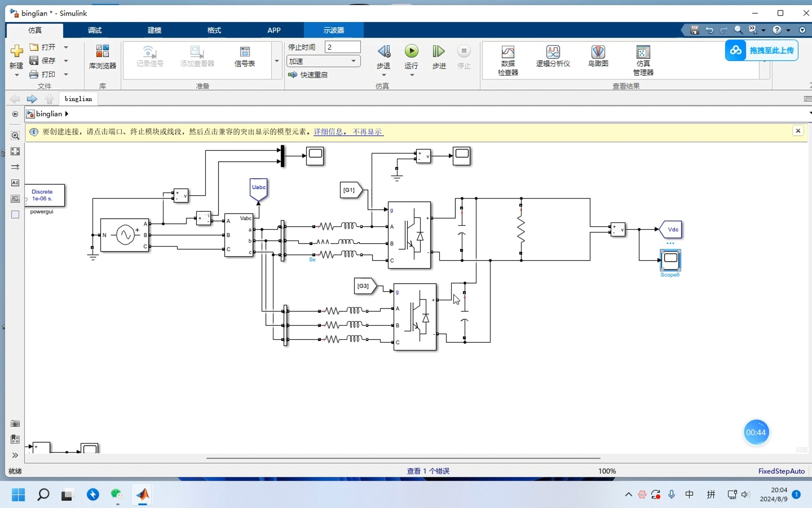Switch to the 示波器 tab
Image resolution: width=812 pixels, height=508 pixels.
click(x=334, y=30)
